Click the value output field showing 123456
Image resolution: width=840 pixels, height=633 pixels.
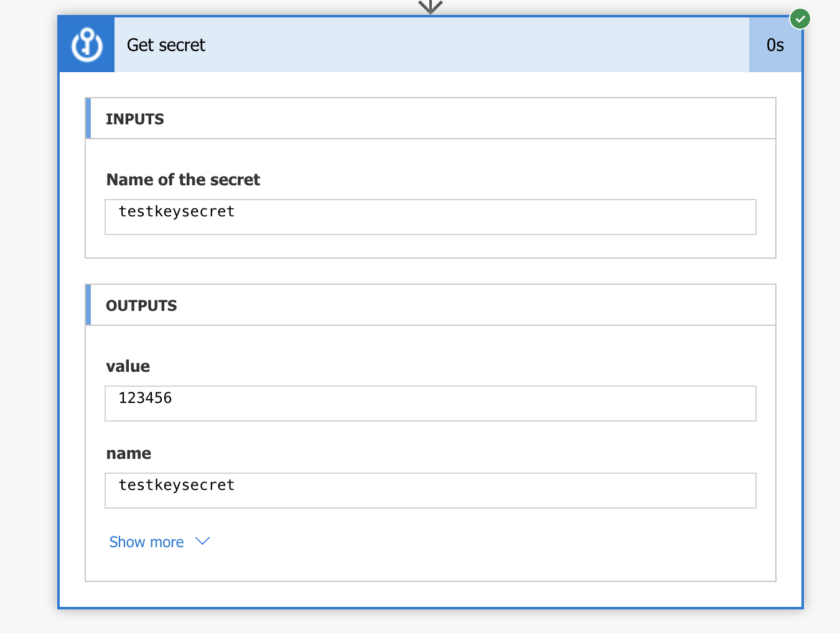[431, 404]
